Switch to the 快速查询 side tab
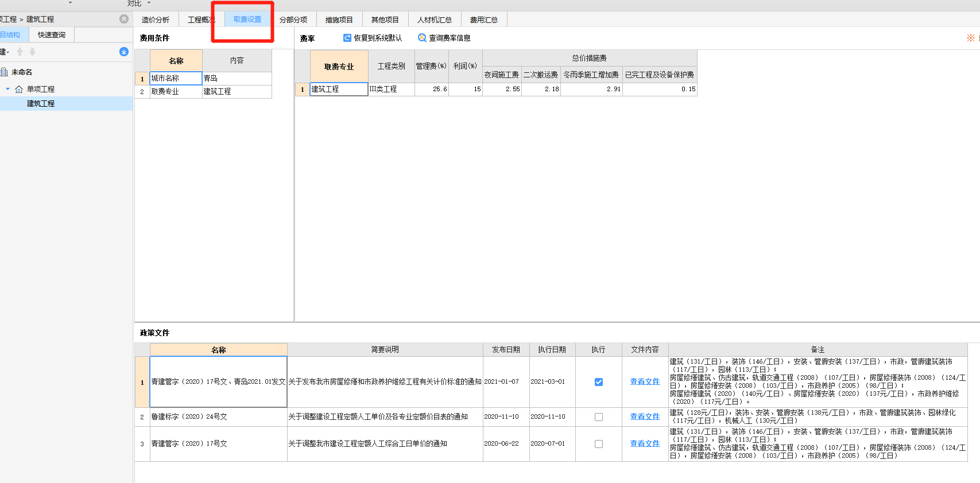Viewport: 980px width, 483px height. 52,35
